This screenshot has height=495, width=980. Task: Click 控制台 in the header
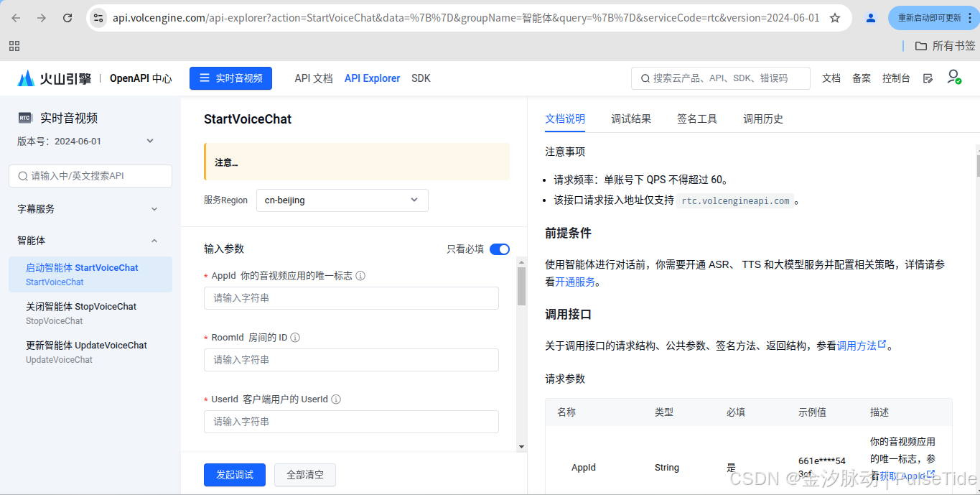pos(896,78)
